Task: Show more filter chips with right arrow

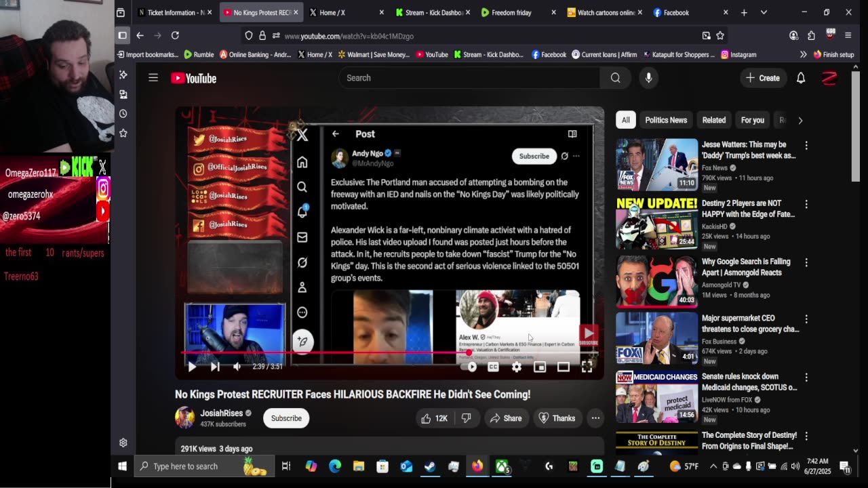Action: point(800,121)
